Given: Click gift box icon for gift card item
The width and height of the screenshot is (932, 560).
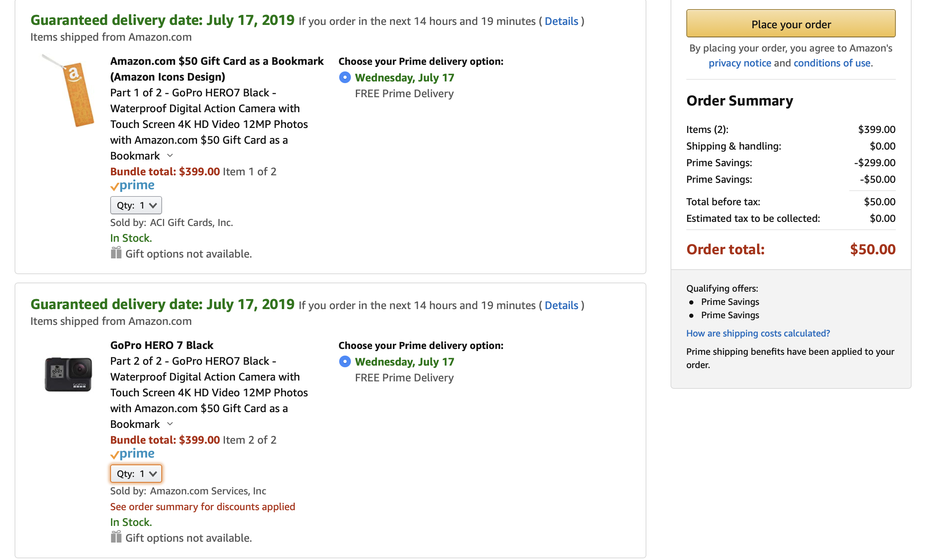Looking at the screenshot, I should (x=116, y=253).
